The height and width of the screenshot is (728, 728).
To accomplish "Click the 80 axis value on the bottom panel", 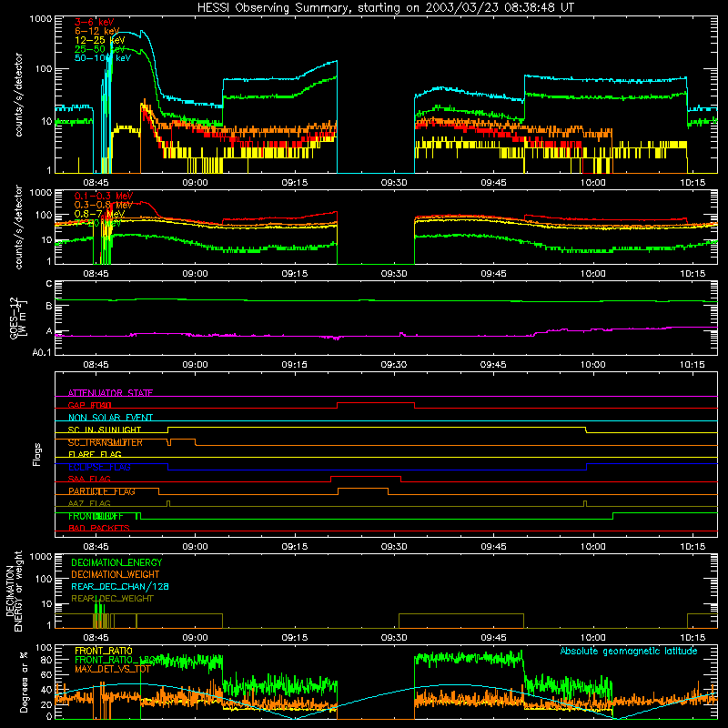I will tap(46, 660).
